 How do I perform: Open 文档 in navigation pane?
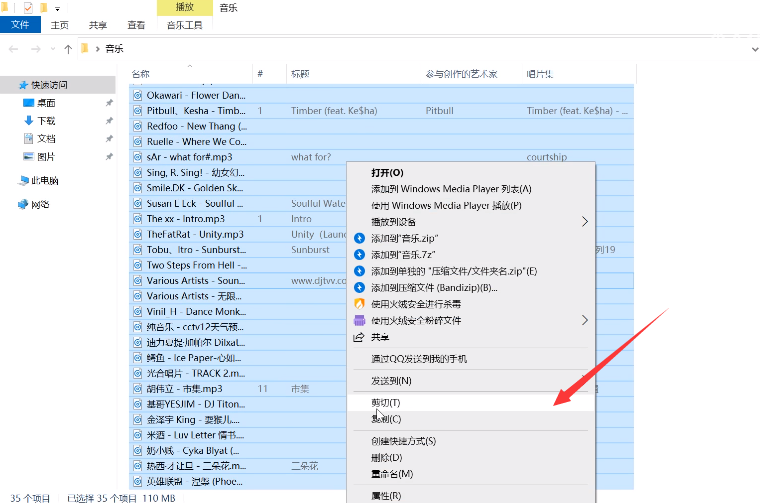47,139
